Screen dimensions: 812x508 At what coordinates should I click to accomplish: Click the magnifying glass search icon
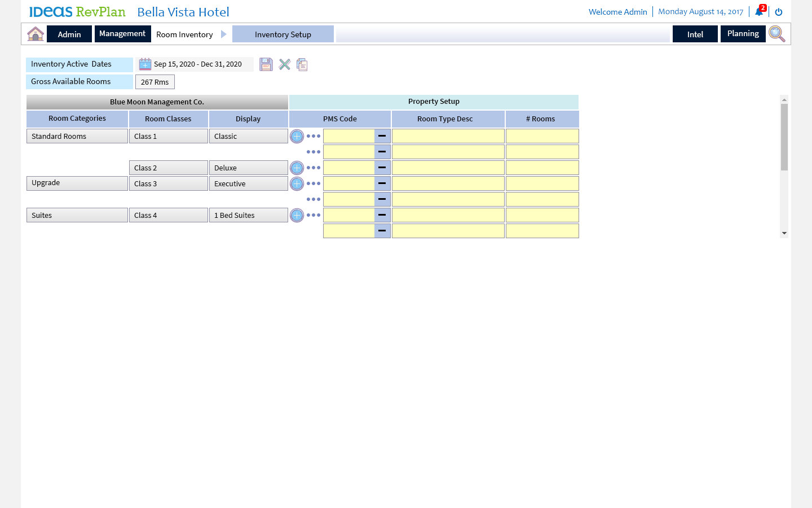[x=776, y=34]
